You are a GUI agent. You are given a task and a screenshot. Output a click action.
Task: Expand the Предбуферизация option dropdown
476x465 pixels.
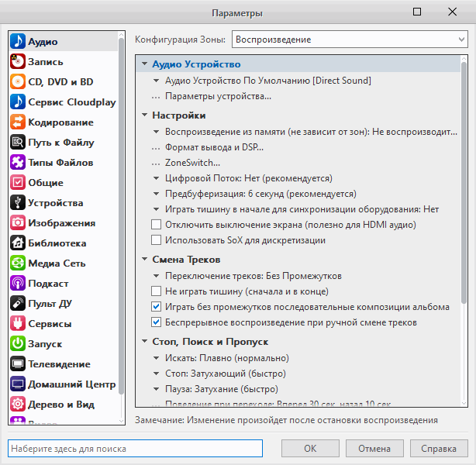pyautogui.click(x=157, y=194)
